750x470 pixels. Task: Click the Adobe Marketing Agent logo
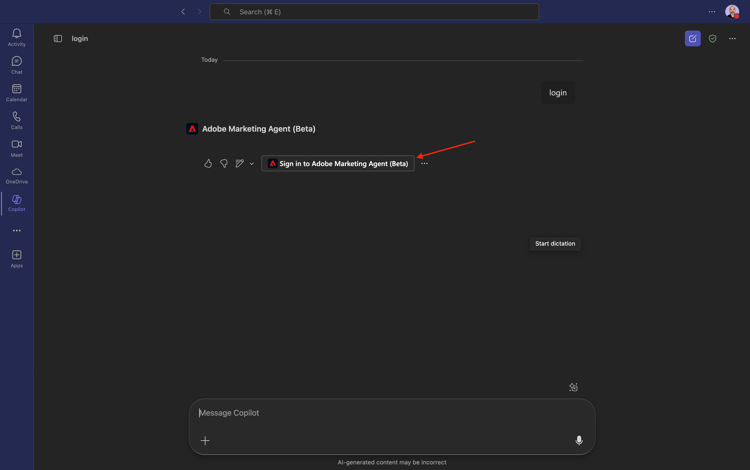(192, 129)
